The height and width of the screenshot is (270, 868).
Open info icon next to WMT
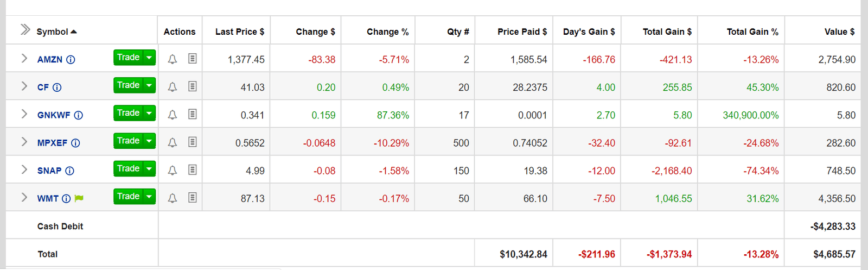(x=66, y=199)
